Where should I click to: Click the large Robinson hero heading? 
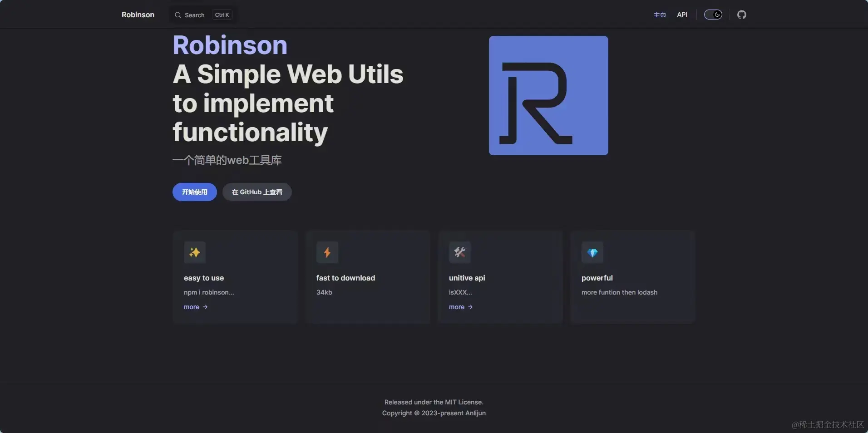point(230,45)
